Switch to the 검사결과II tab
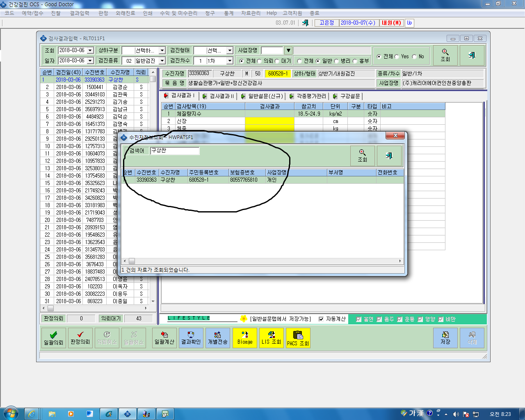 click(x=218, y=96)
